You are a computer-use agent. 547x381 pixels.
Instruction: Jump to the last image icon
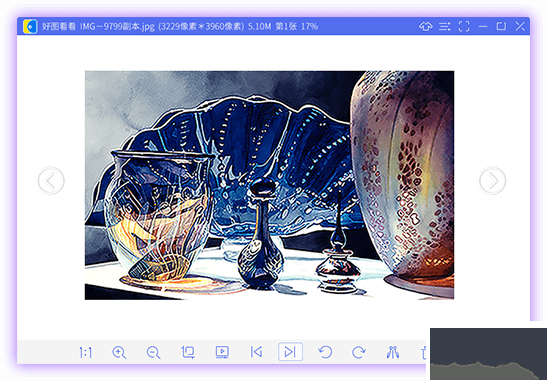[290, 352]
